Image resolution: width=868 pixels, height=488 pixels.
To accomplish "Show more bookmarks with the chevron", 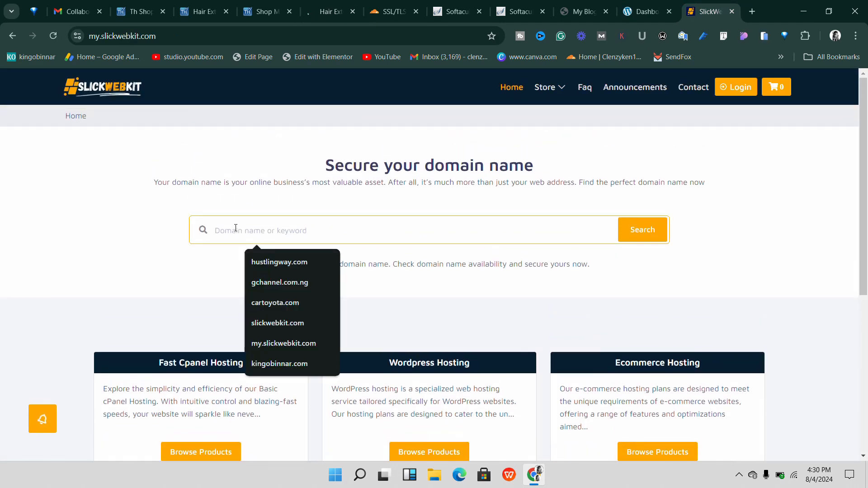I will [x=781, y=57].
